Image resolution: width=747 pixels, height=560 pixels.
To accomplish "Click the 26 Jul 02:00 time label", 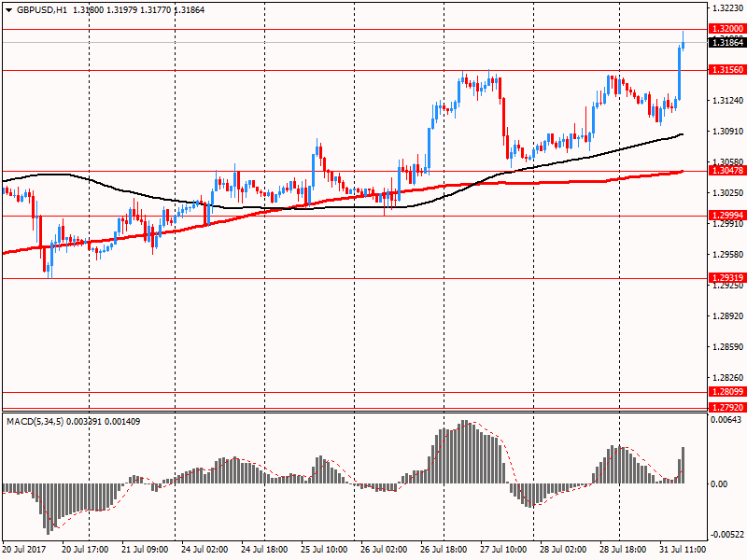I will coord(384,550).
